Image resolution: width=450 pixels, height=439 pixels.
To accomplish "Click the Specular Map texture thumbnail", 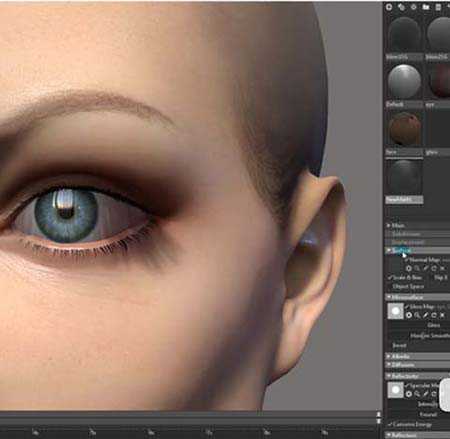I will point(395,390).
